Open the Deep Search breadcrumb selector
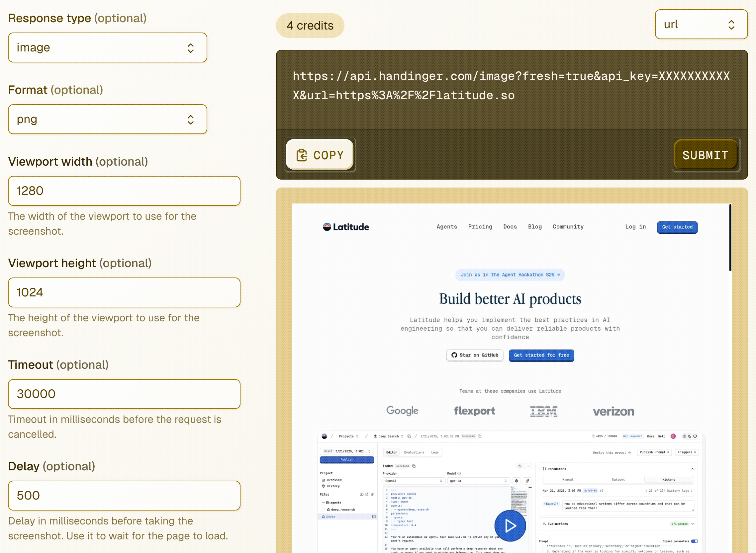756x553 pixels. click(389, 436)
